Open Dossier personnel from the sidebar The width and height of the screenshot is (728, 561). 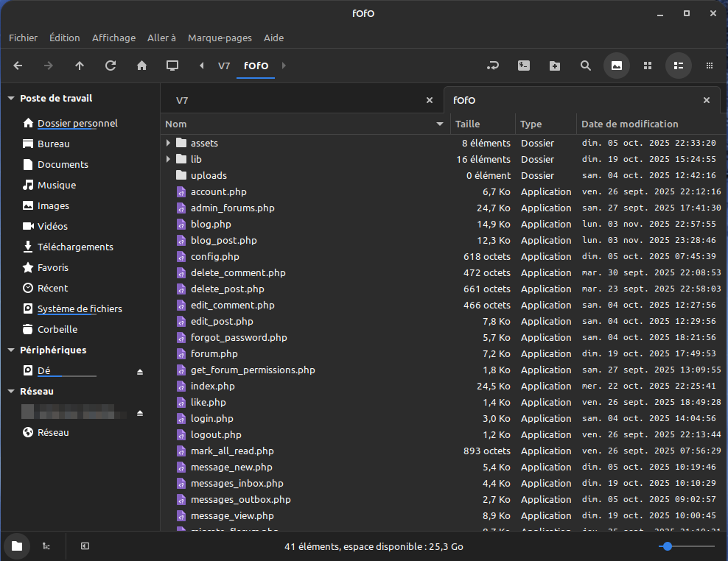[77, 123]
